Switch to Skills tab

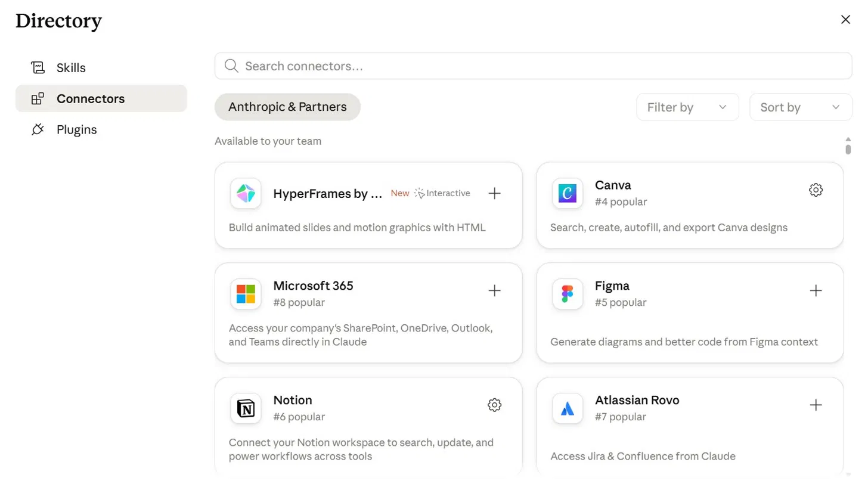point(101,67)
